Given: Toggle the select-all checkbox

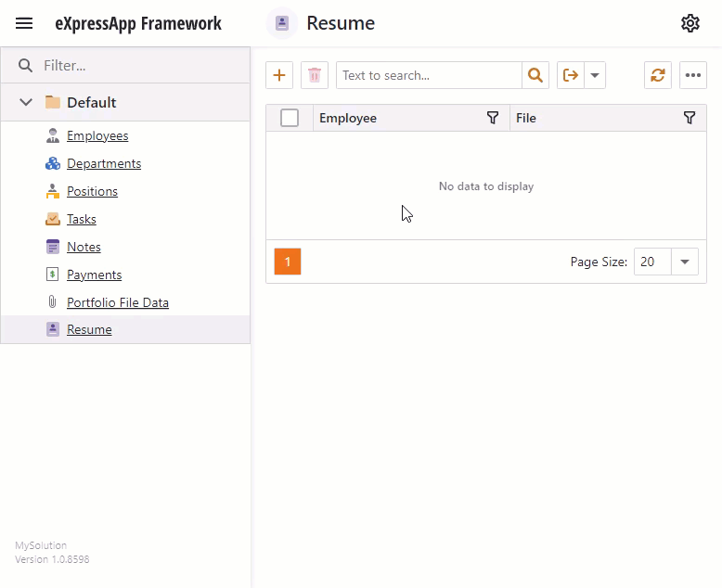Looking at the screenshot, I should pos(290,118).
